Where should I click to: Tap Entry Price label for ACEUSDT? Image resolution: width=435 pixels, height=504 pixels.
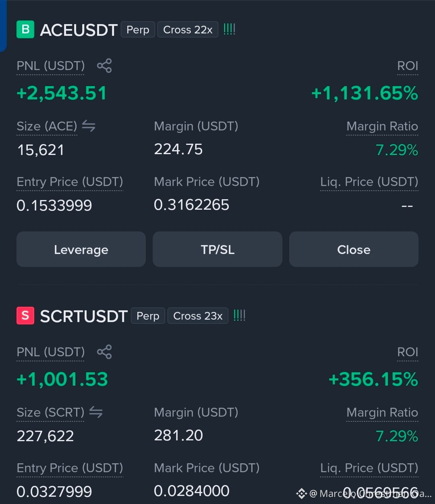pos(70,182)
